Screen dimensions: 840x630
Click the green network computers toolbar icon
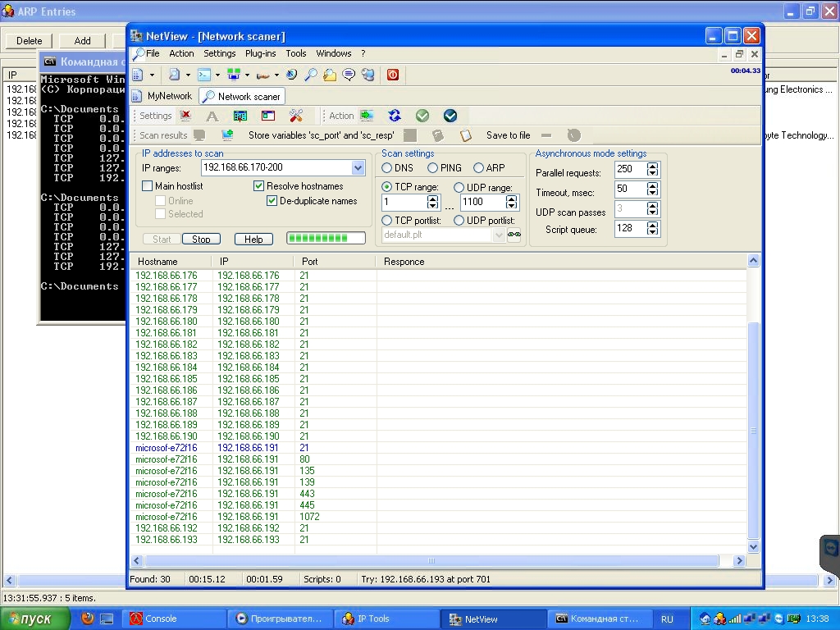234,75
